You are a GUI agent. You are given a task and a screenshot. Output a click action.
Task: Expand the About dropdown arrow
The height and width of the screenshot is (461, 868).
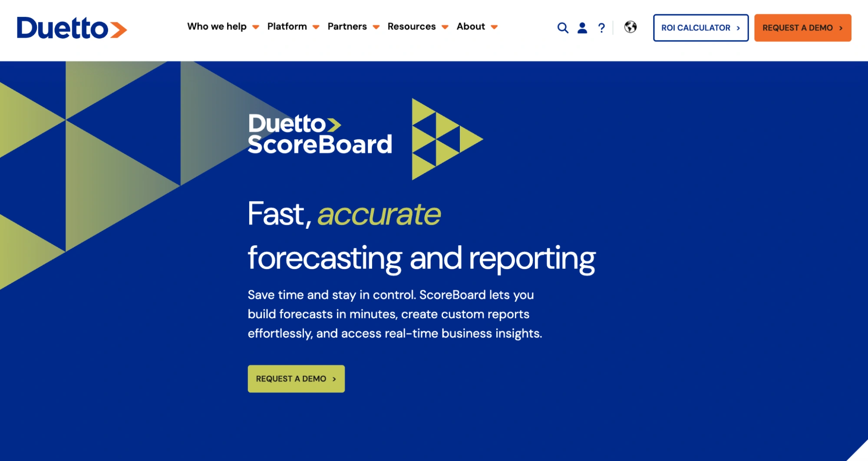point(494,27)
